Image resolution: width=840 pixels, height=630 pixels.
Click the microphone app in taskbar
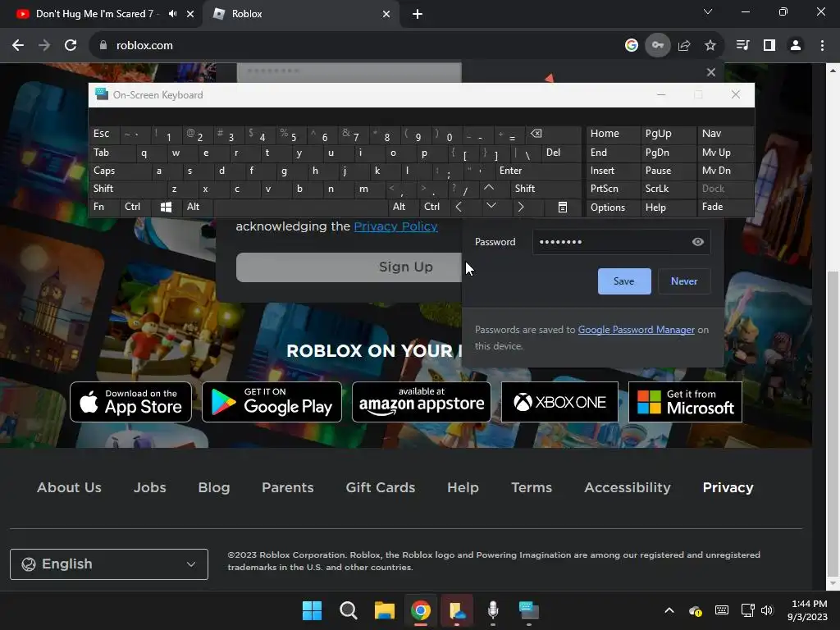pos(493,610)
